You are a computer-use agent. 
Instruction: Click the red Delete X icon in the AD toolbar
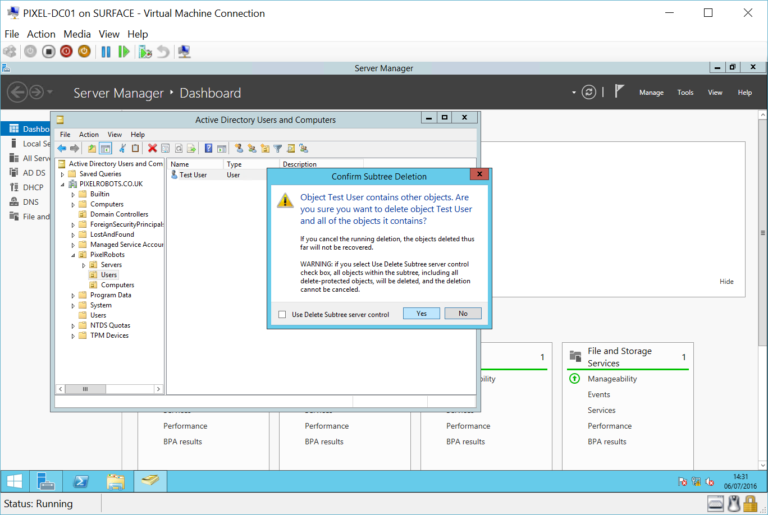[x=152, y=148]
